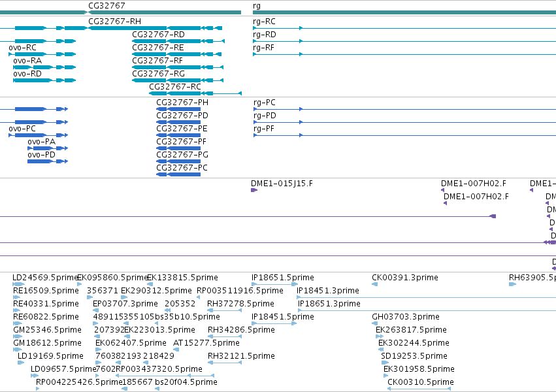This screenshot has width=556, height=392.
Task: Click the EK301958.5prime EST label
Action: click(419, 369)
